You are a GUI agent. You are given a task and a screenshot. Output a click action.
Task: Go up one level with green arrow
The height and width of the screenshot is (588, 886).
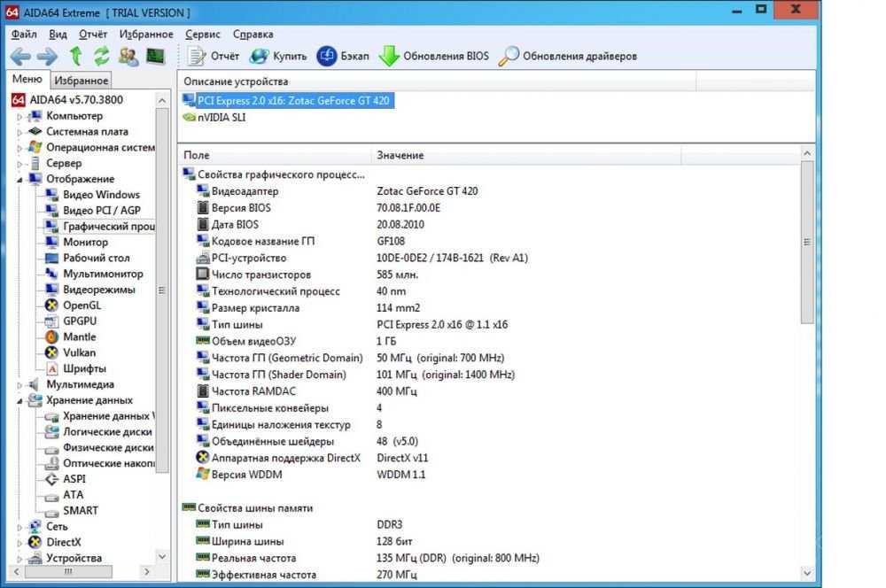coord(75,56)
